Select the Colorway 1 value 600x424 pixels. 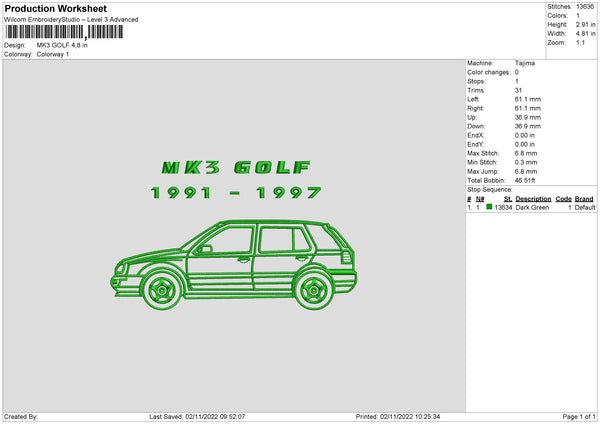click(x=53, y=54)
